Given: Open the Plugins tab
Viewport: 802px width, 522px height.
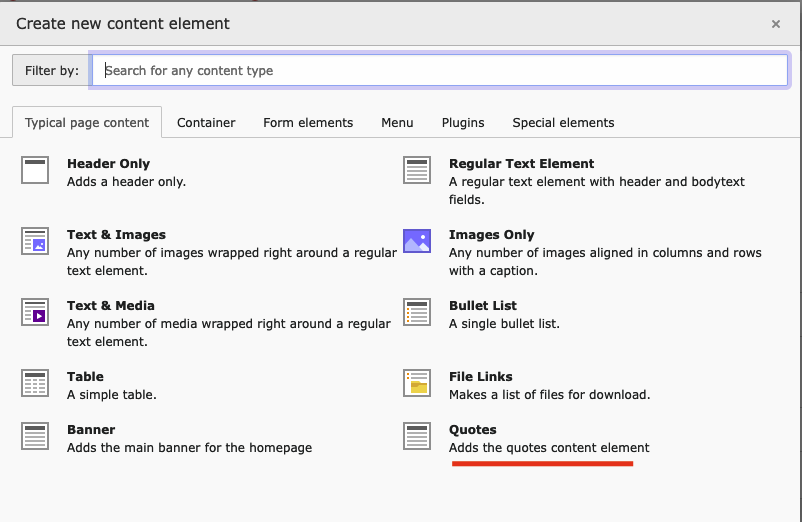Looking at the screenshot, I should tap(463, 123).
